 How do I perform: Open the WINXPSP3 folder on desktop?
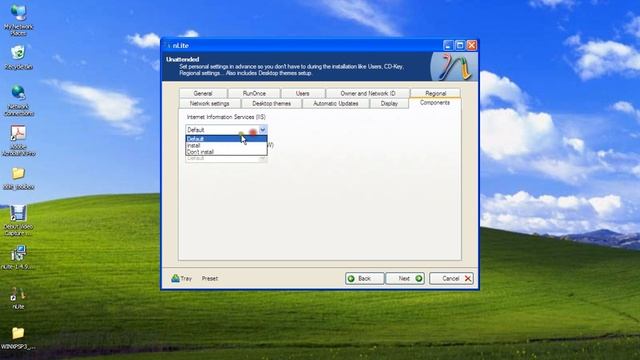[x=18, y=338]
